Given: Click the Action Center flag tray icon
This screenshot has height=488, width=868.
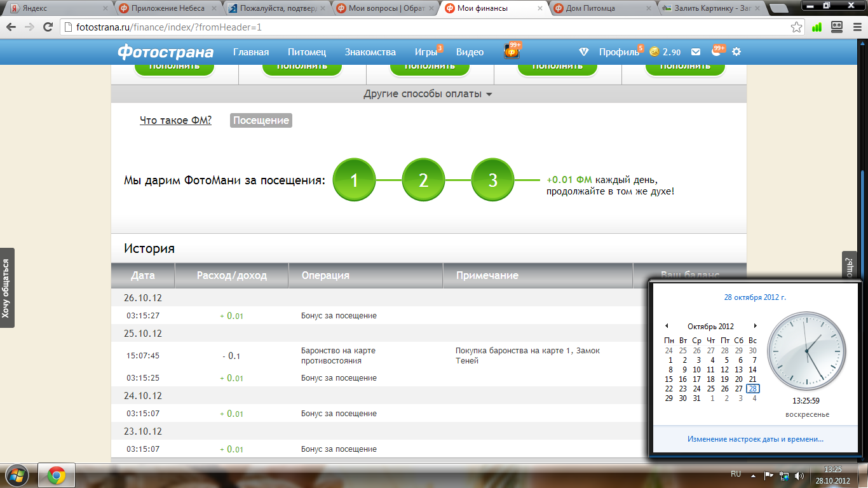Looking at the screenshot, I should pyautogui.click(x=768, y=475).
